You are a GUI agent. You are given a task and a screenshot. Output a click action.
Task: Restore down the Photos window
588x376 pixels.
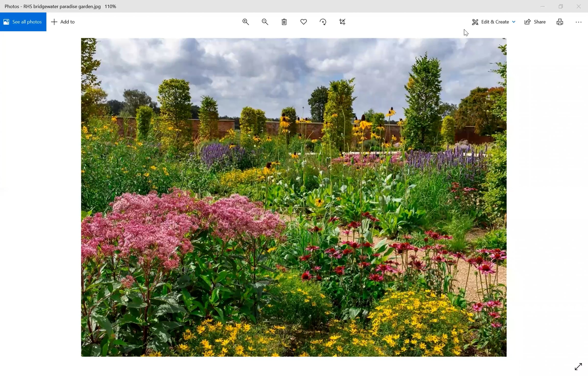(561, 6)
